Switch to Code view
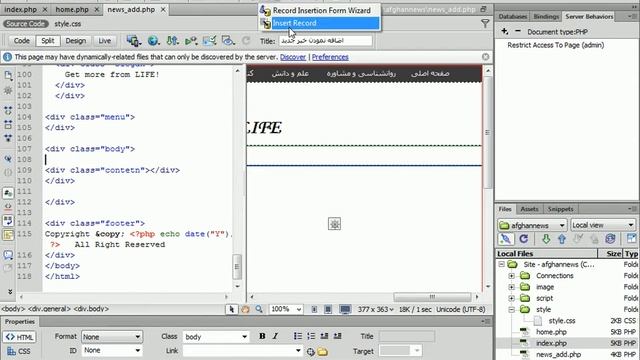Image resolution: width=640 pixels, height=360 pixels. point(22,40)
